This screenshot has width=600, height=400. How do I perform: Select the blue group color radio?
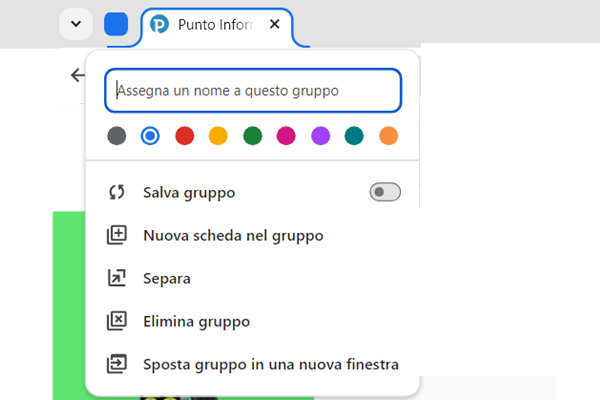tap(150, 135)
